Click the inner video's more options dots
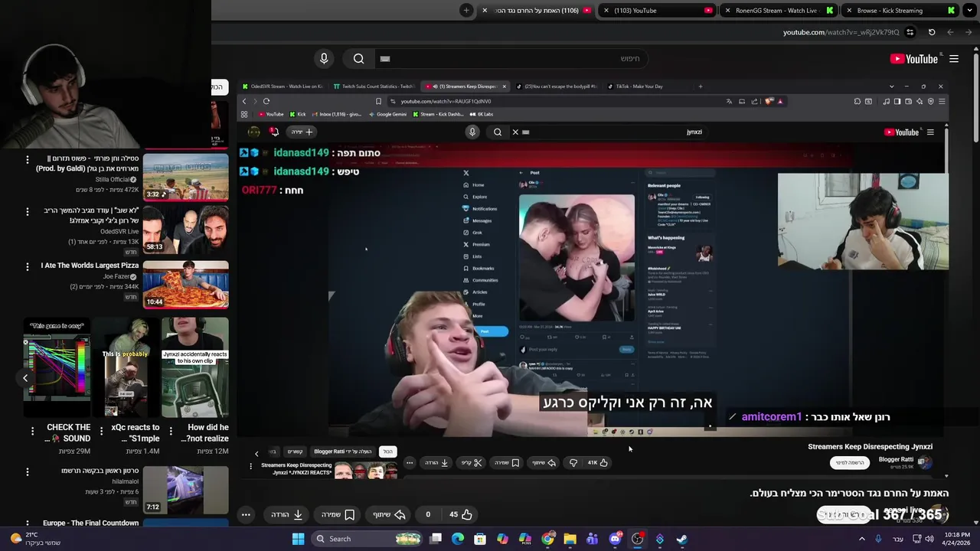The width and height of the screenshot is (980, 551). tap(410, 462)
